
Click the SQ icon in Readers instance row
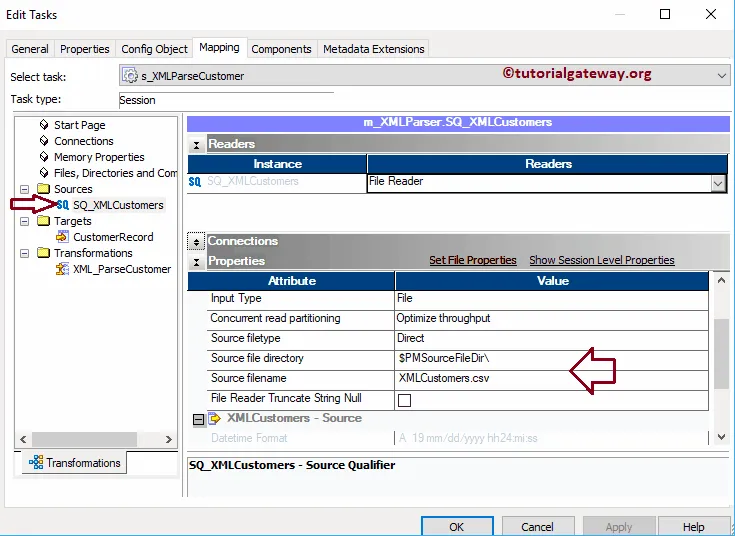point(195,181)
